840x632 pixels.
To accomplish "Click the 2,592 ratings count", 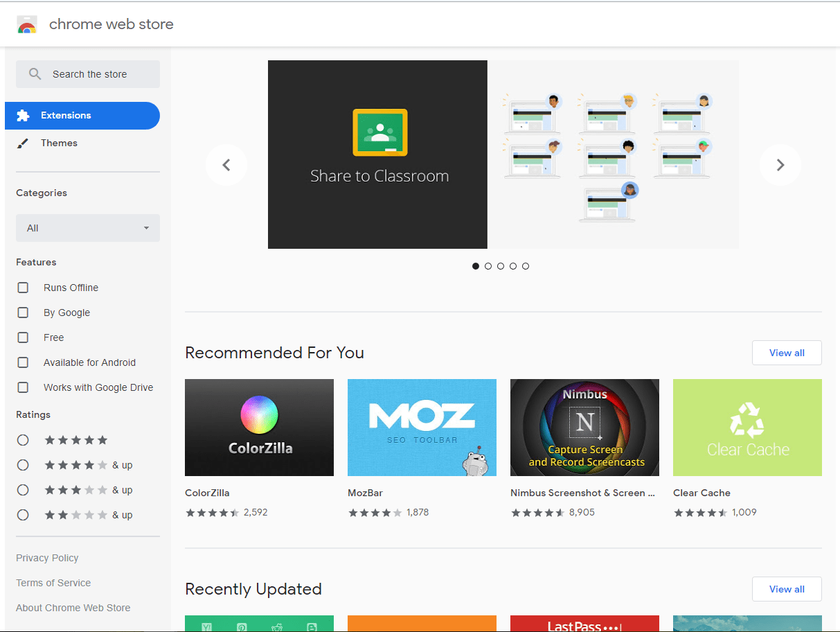I will (256, 513).
